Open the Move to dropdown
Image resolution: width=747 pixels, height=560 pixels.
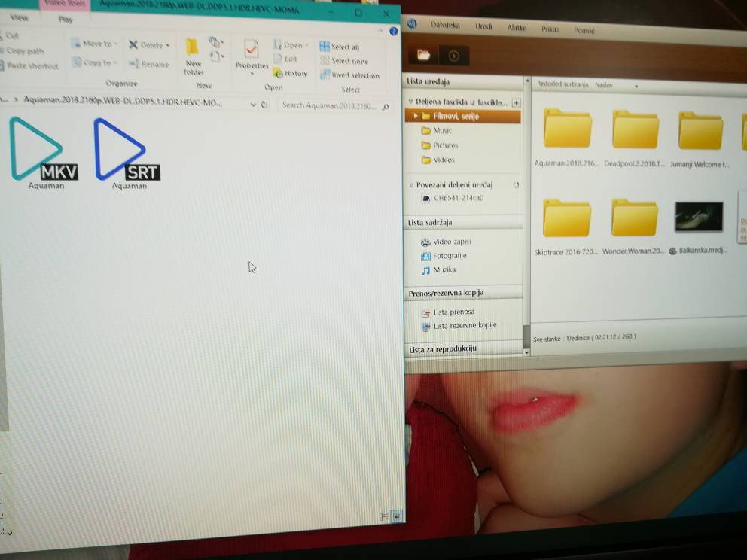click(x=96, y=44)
